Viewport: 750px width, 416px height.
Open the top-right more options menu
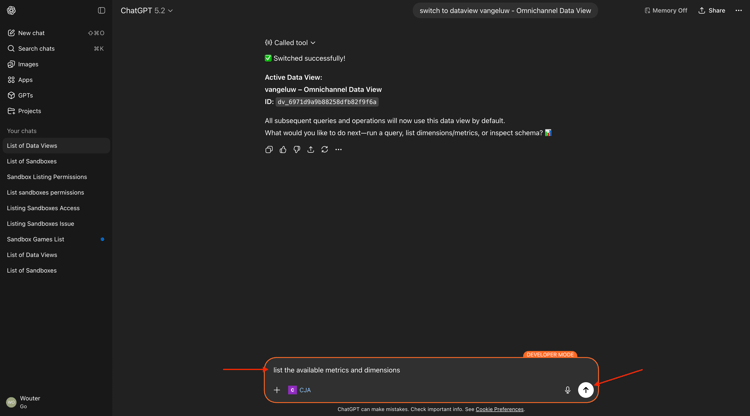click(739, 11)
